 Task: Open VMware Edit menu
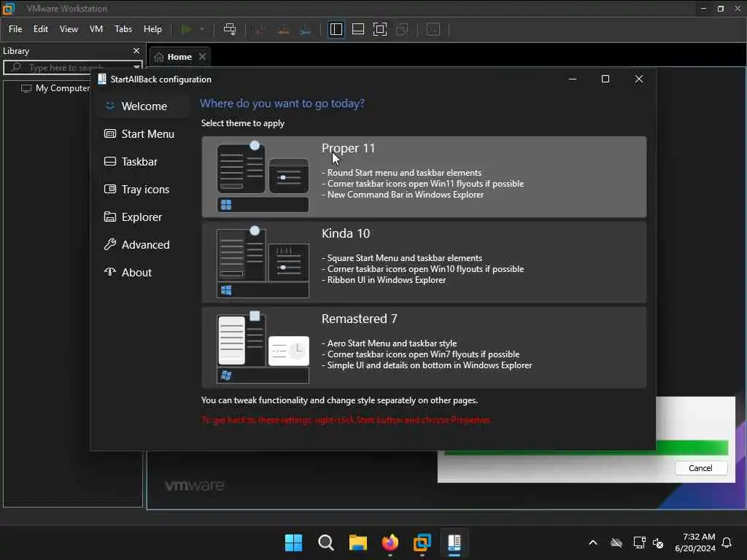tap(41, 29)
